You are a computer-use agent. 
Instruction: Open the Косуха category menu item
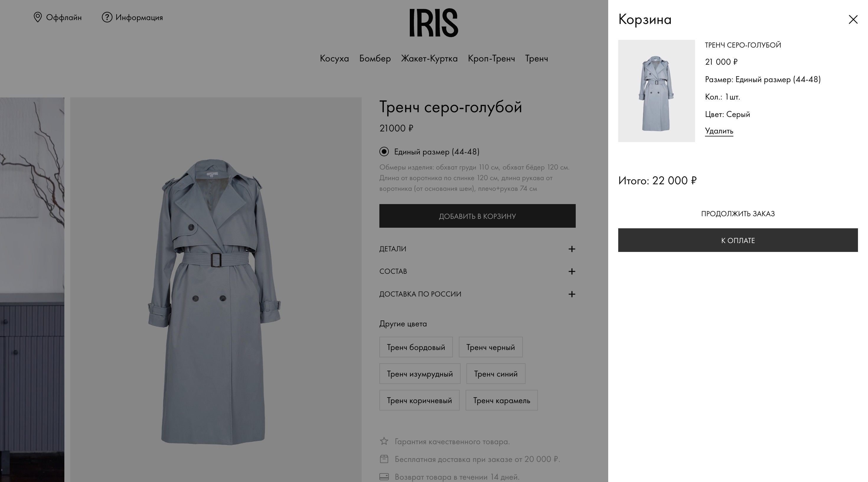[x=334, y=59]
